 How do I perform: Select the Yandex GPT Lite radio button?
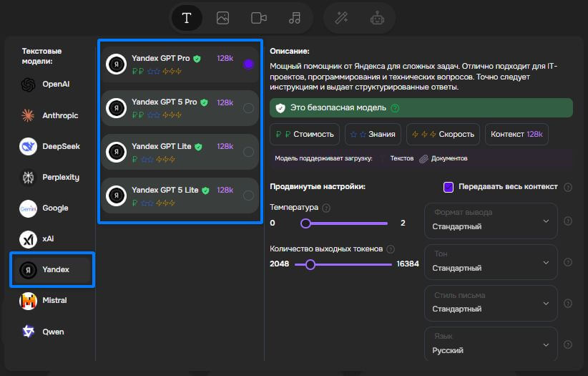point(248,152)
